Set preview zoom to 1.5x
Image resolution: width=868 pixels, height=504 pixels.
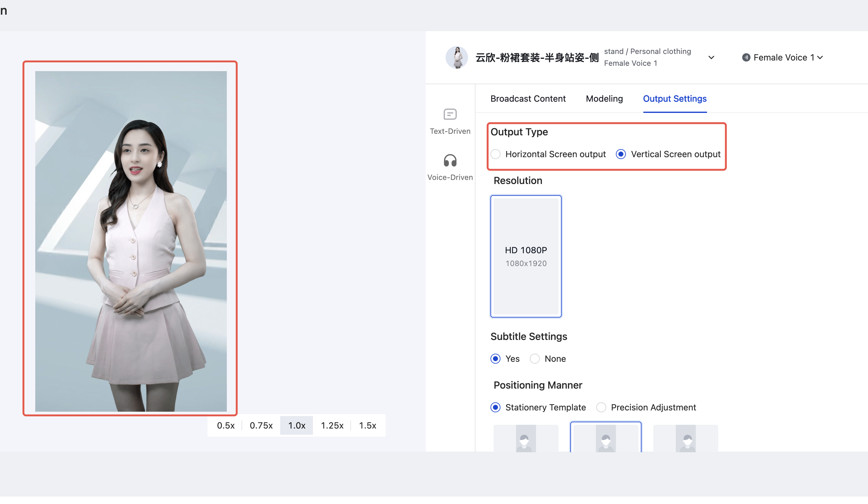pos(368,425)
